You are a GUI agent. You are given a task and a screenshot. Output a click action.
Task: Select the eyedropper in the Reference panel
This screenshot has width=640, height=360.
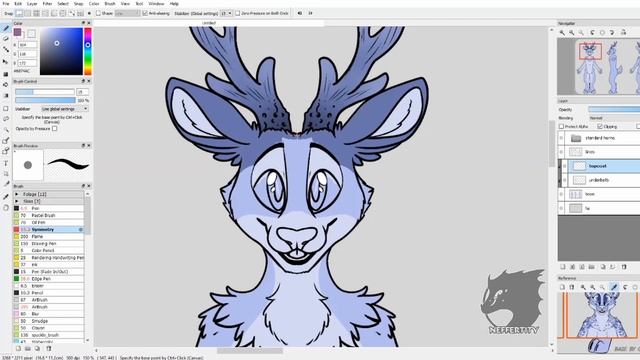(x=614, y=287)
